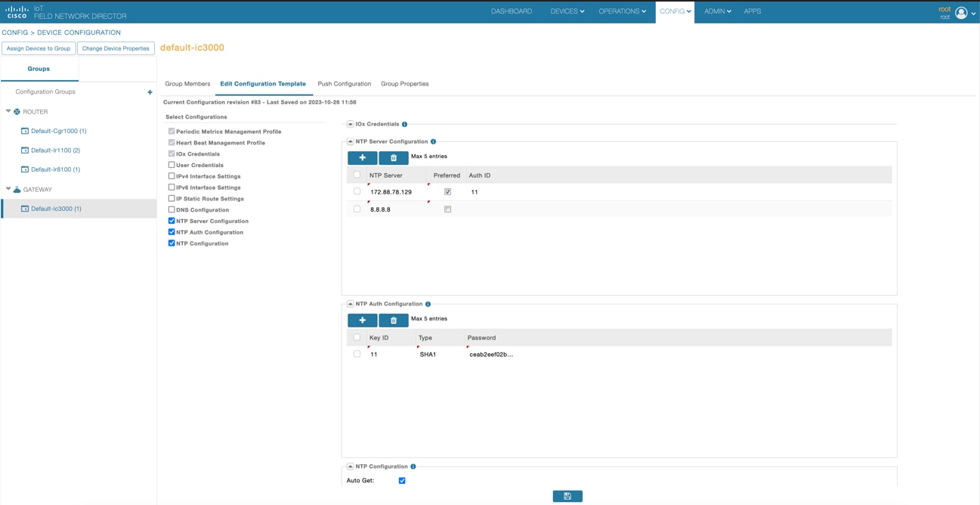Collapse the NTP Auth Configuration section

pyautogui.click(x=349, y=303)
